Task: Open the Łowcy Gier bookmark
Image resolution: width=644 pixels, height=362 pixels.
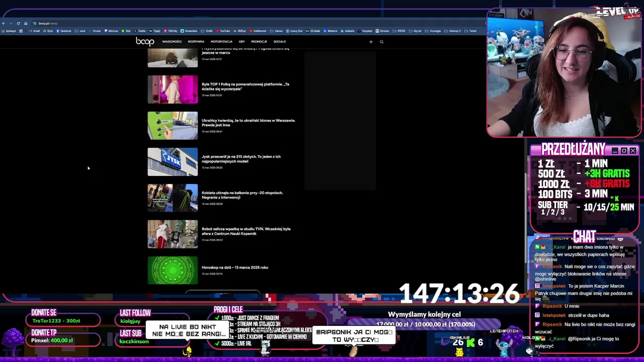Action: coord(294,31)
